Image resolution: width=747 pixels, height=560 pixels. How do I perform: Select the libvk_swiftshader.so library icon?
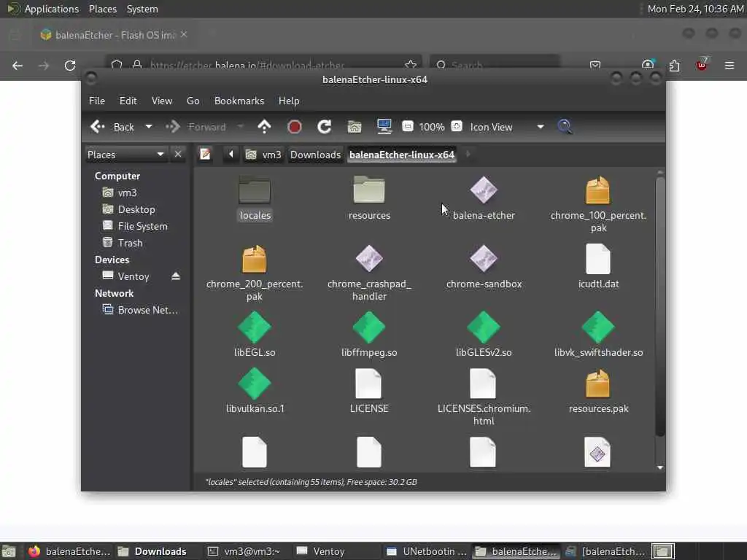(x=598, y=327)
